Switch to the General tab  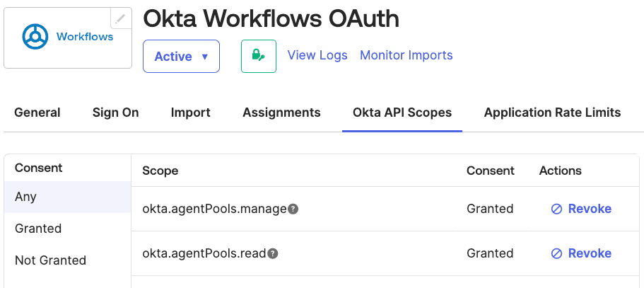(x=37, y=113)
